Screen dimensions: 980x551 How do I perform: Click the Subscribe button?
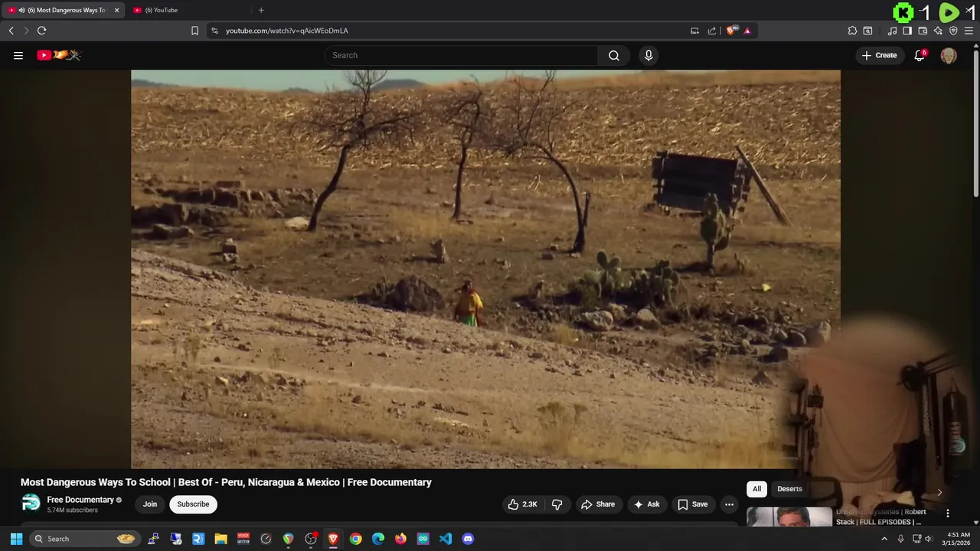193,504
